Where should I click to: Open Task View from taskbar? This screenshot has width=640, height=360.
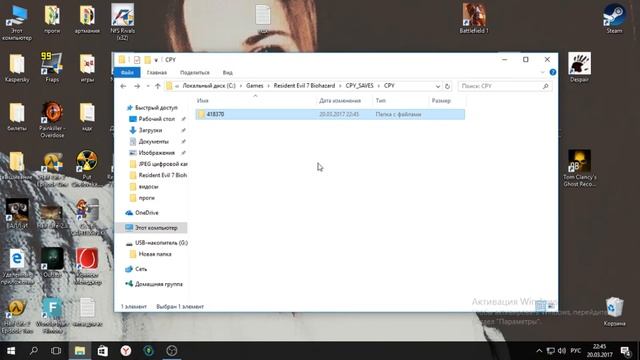coord(56,351)
